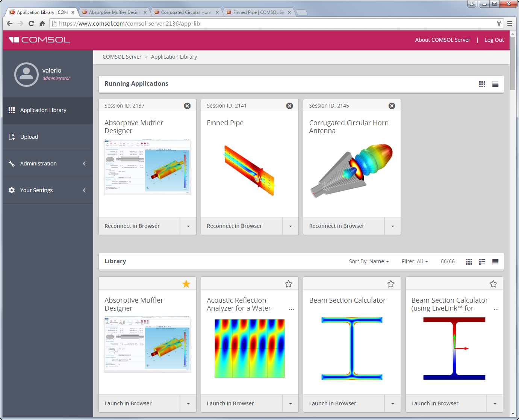Click the scrollbar down arrow
519x420 pixels.
[513, 414]
